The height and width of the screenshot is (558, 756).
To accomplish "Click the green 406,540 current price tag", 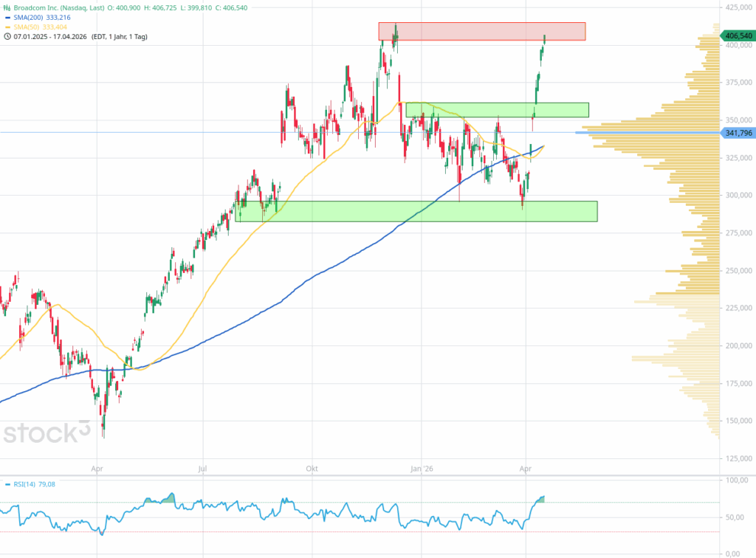I will pyautogui.click(x=738, y=35).
